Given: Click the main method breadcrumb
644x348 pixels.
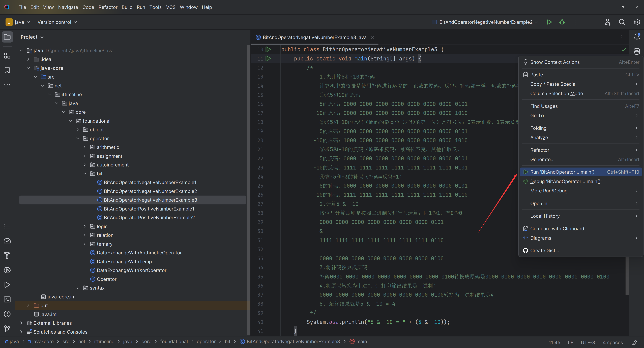Looking at the screenshot, I should (x=358, y=341).
